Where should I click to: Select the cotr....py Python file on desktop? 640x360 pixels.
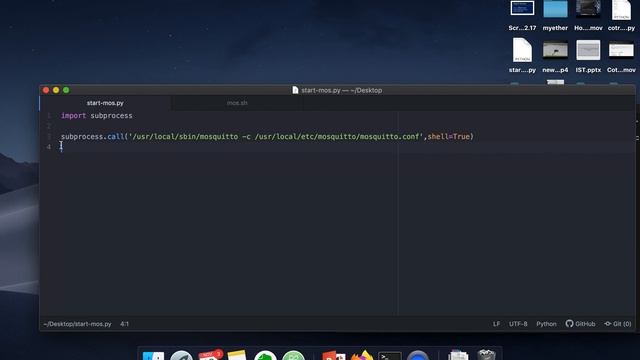click(621, 16)
